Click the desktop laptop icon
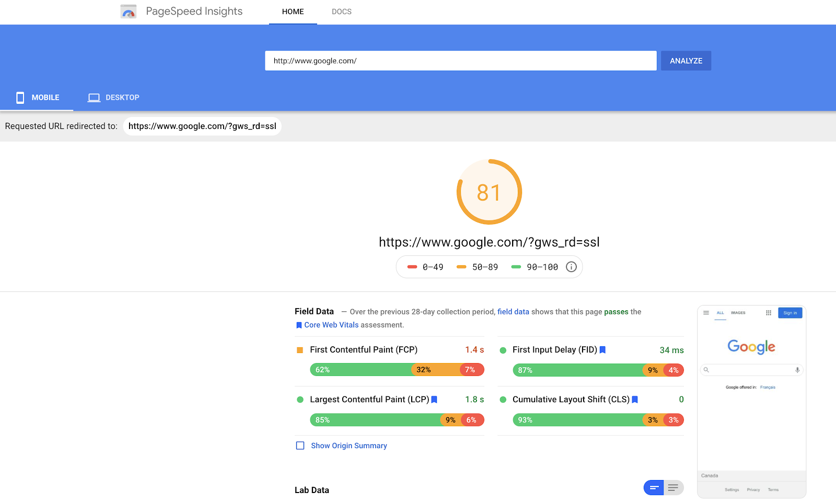The image size is (836, 504). coord(94,98)
